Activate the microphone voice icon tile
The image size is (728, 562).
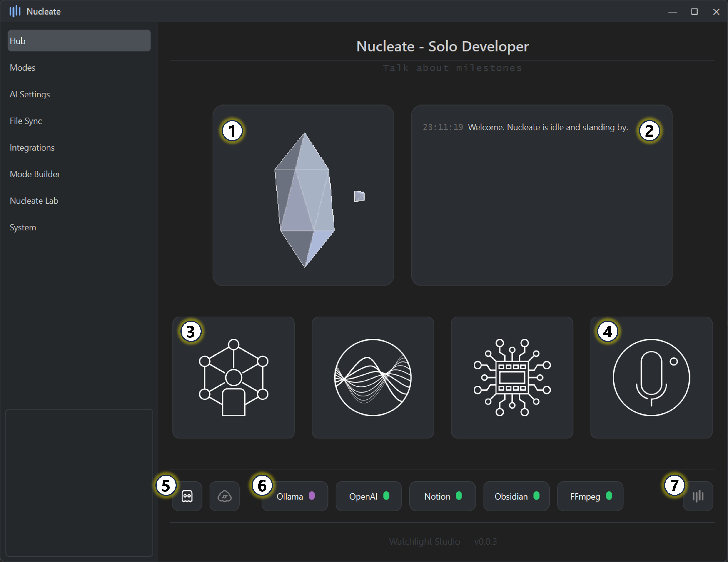pyautogui.click(x=651, y=377)
